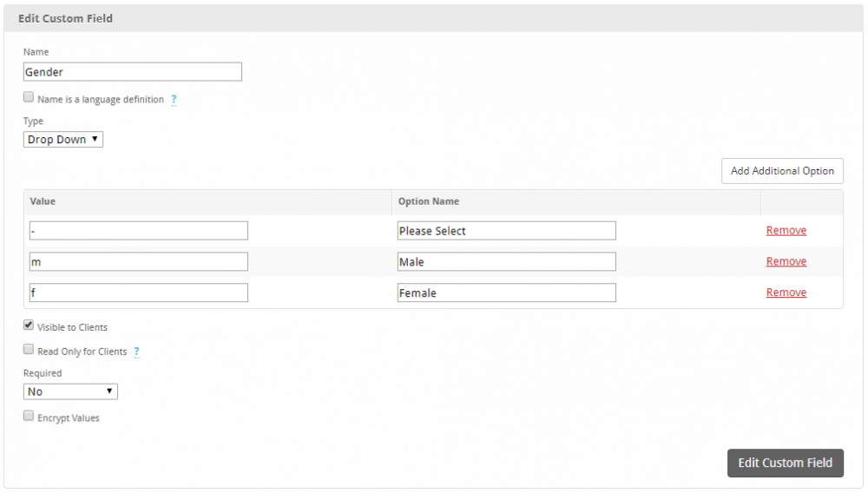The width and height of the screenshot is (868, 493).
Task: Enable Name is a language definition checkbox
Action: (x=29, y=97)
